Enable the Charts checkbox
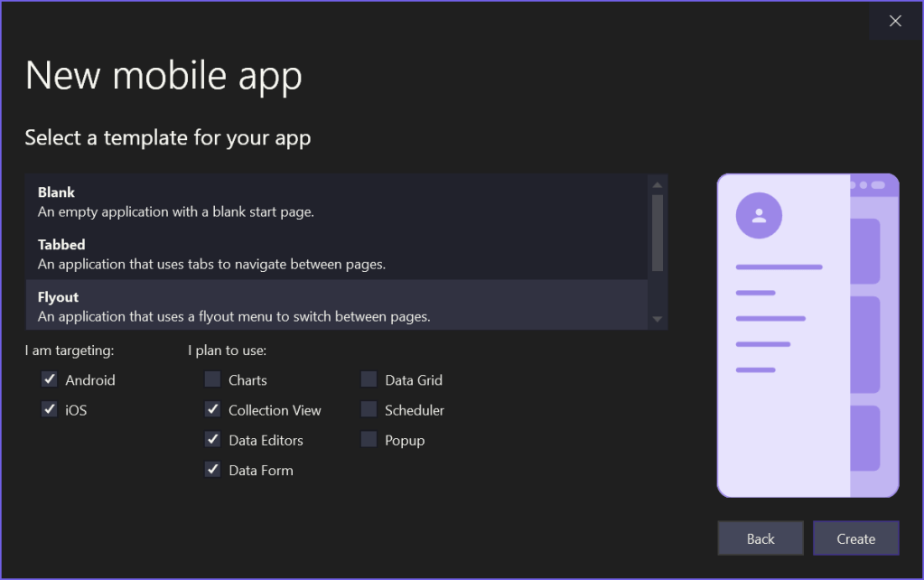This screenshot has width=924, height=580. click(212, 379)
